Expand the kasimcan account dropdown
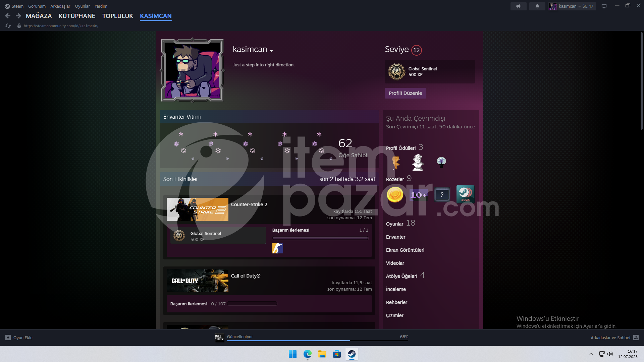 click(572, 6)
